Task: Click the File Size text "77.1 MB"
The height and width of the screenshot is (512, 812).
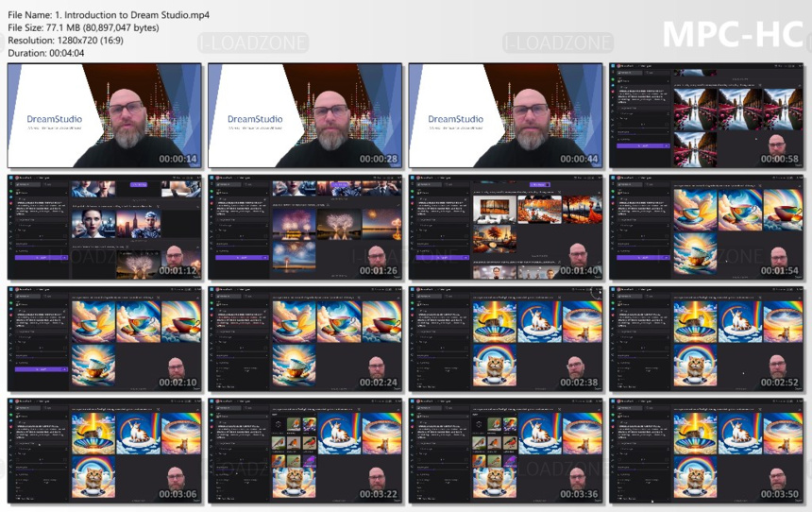Action: (x=63, y=27)
